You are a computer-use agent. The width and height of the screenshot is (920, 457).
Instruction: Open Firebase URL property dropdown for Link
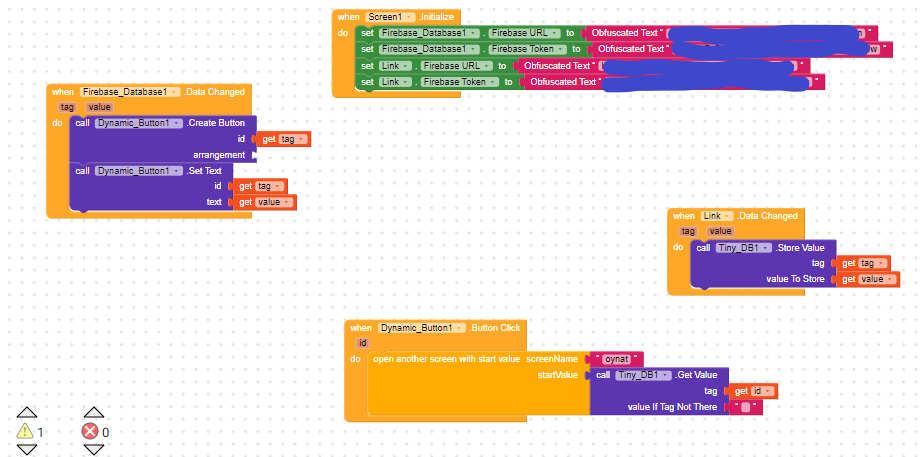pyautogui.click(x=457, y=66)
